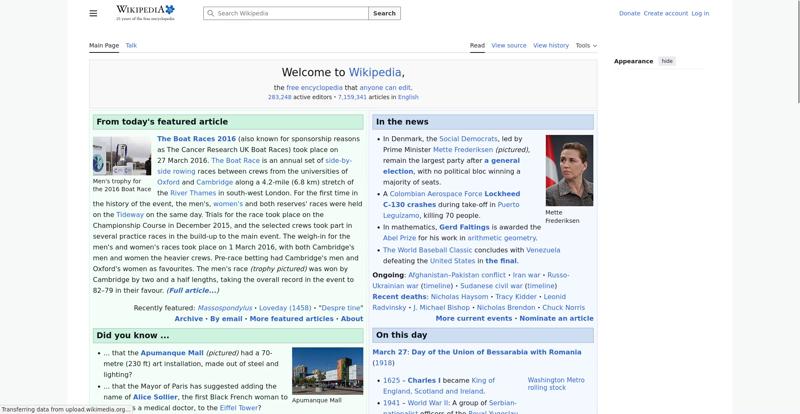Type in the Search Wikipedia field
800x414 pixels.
[x=290, y=14]
